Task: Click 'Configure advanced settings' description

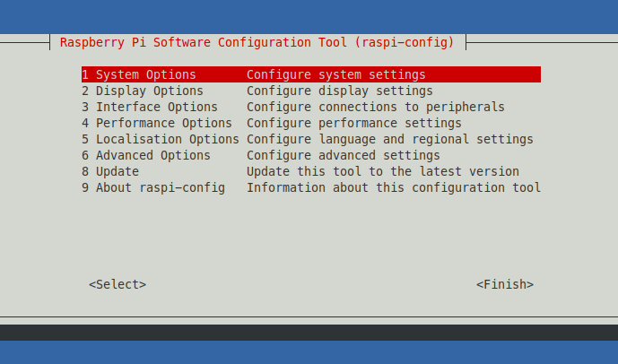Action: click(344, 156)
